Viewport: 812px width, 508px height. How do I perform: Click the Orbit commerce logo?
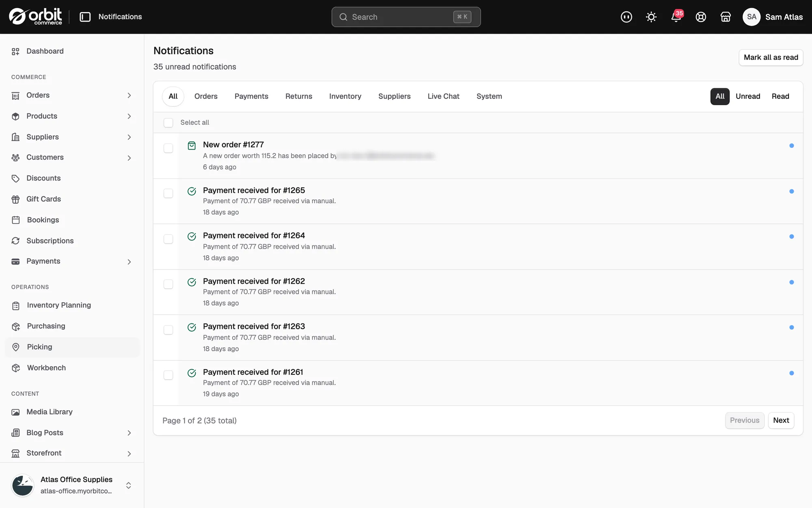pos(36,17)
